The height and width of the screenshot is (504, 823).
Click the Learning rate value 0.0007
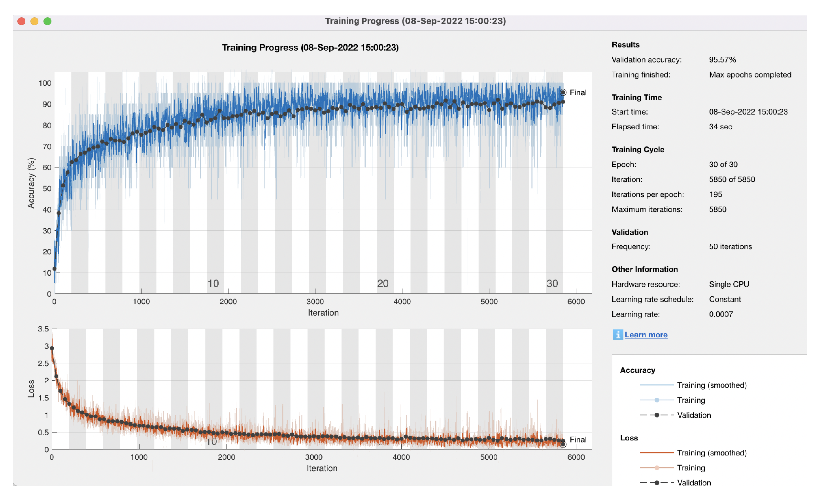[721, 314]
